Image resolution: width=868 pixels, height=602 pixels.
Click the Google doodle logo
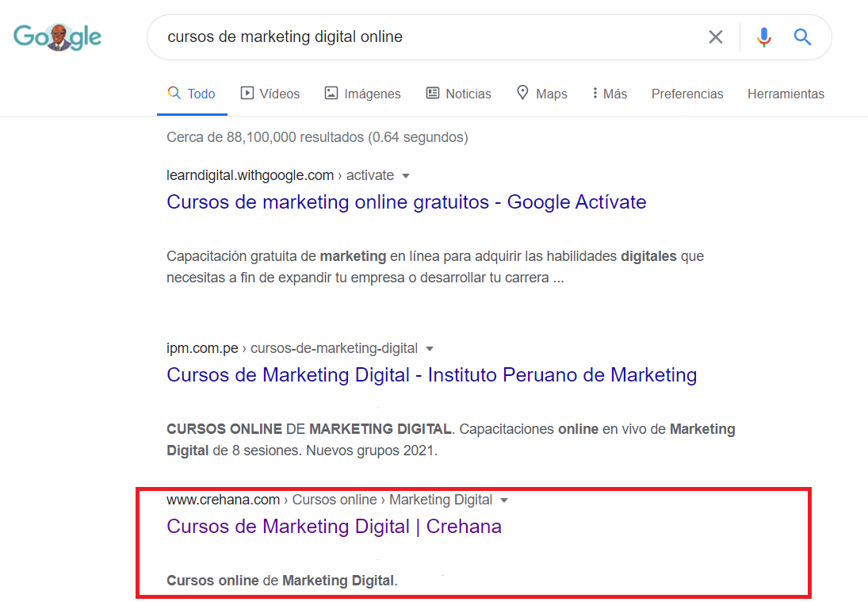[57, 36]
